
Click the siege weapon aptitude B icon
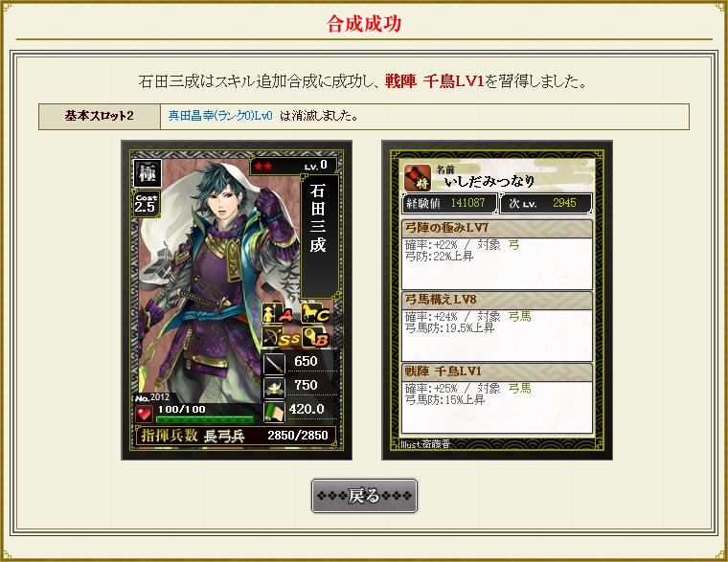tap(316, 338)
